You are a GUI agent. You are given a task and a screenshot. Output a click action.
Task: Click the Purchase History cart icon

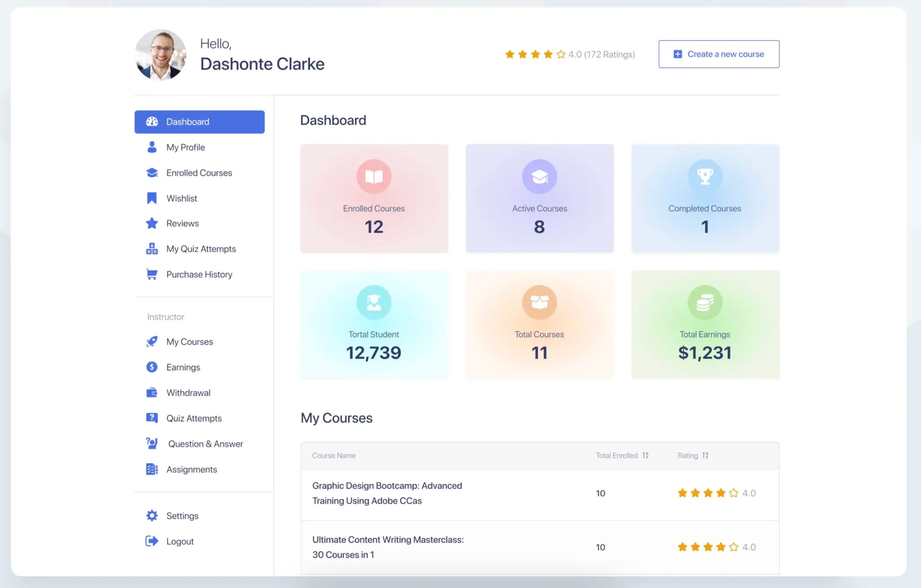coord(152,274)
